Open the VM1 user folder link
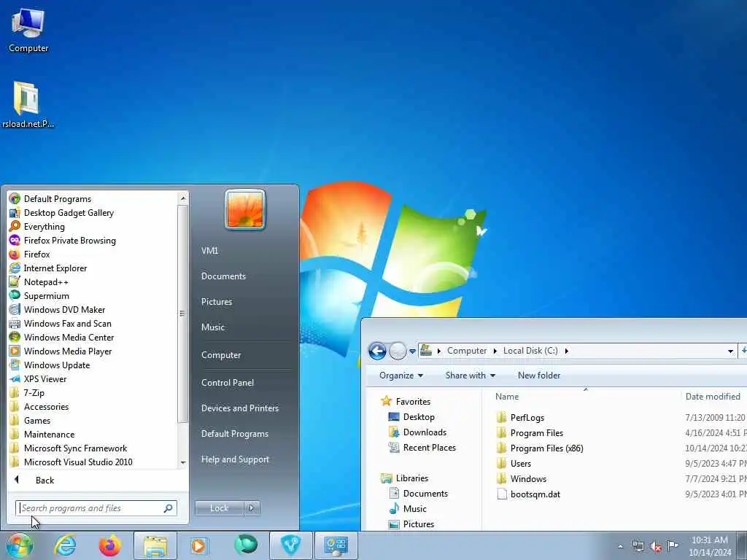The width and height of the screenshot is (747, 560). tap(209, 251)
